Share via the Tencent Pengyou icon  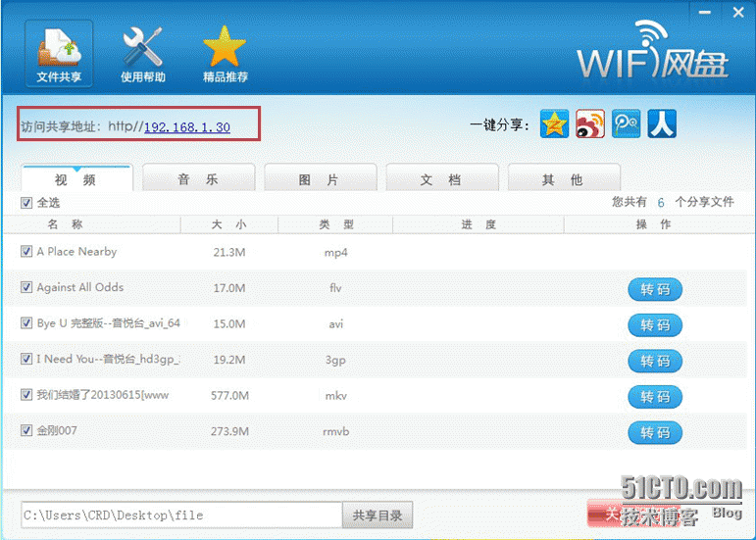(626, 123)
